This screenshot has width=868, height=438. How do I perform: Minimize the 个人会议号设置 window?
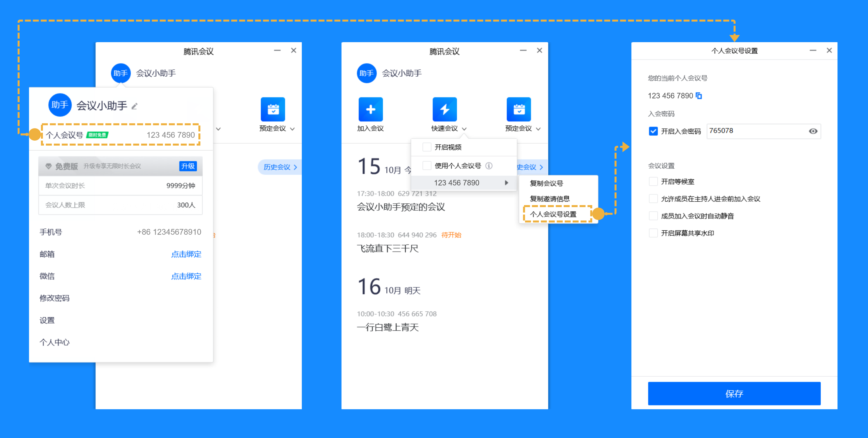click(813, 51)
